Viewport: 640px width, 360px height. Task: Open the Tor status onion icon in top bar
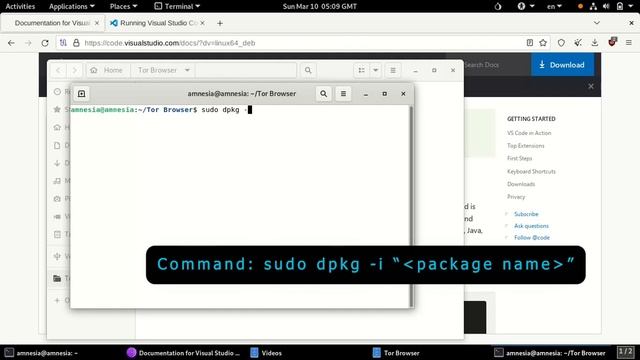click(x=498, y=6)
